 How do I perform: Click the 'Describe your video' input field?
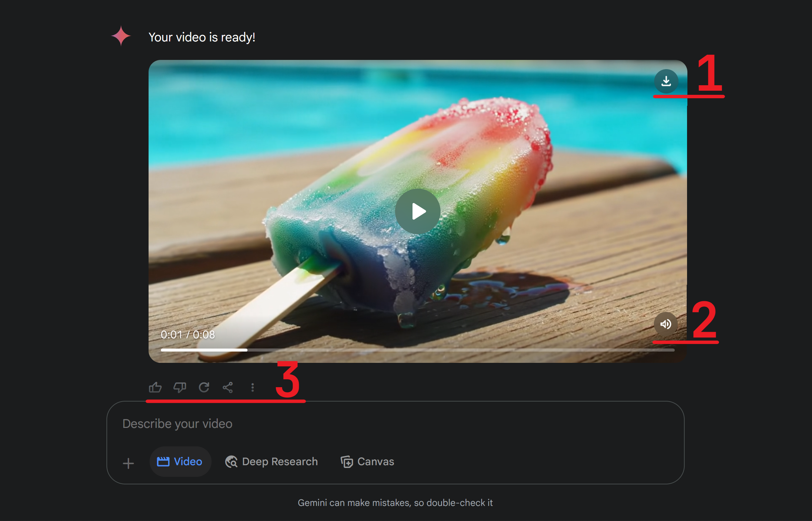177,424
